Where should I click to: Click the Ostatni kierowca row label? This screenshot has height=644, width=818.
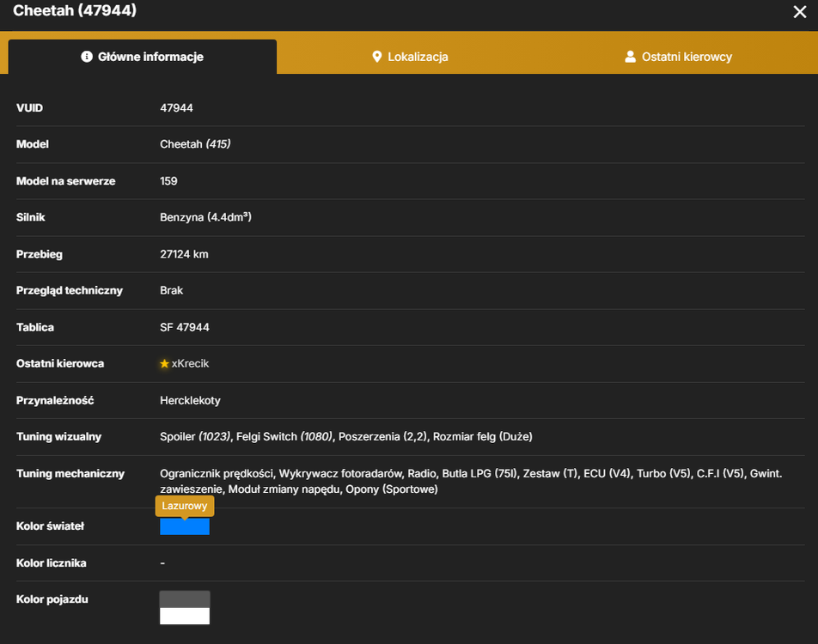click(x=60, y=363)
